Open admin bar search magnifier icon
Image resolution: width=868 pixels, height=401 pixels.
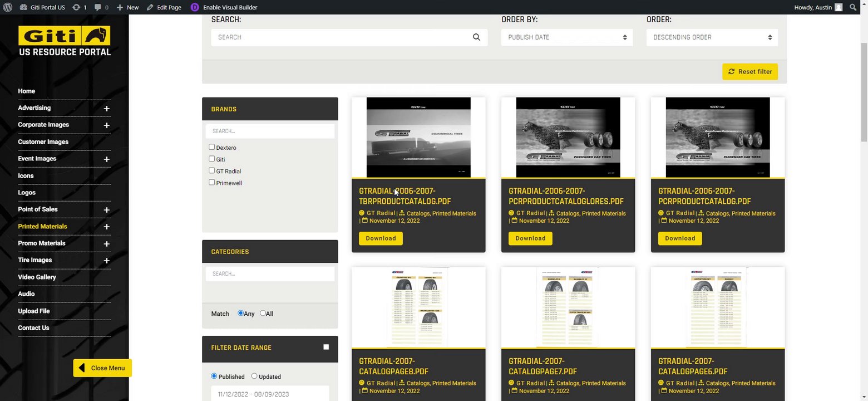tap(853, 7)
